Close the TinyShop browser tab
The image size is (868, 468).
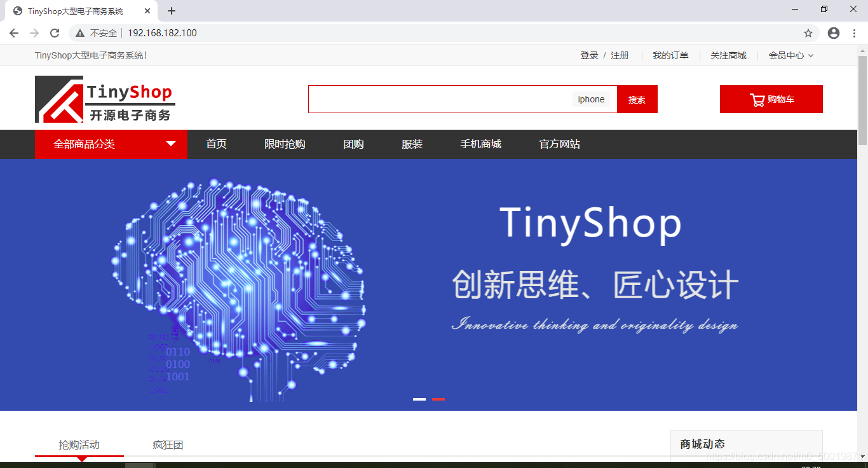click(x=147, y=11)
